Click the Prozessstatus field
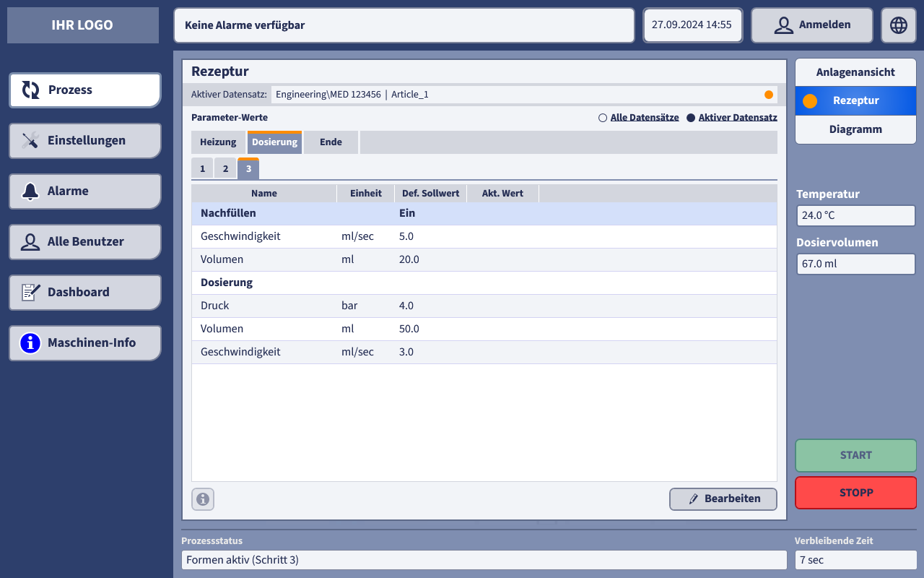The height and width of the screenshot is (578, 924). (x=484, y=560)
